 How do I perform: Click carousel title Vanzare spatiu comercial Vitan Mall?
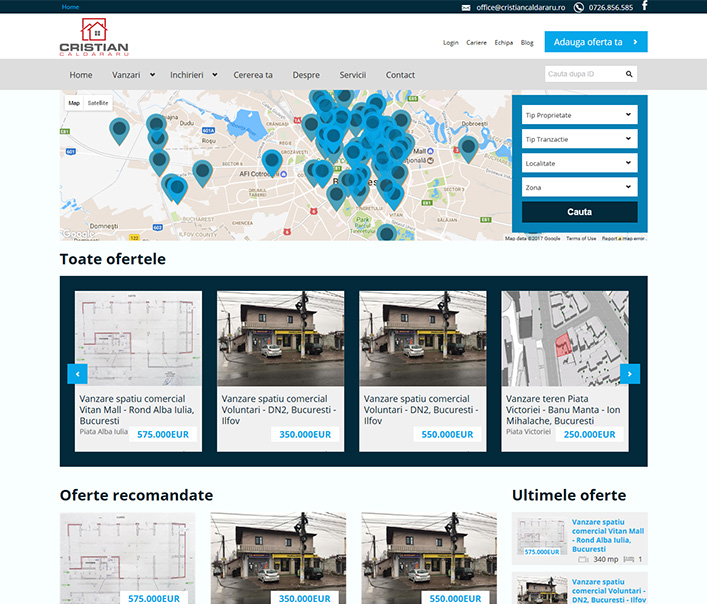pos(137,410)
